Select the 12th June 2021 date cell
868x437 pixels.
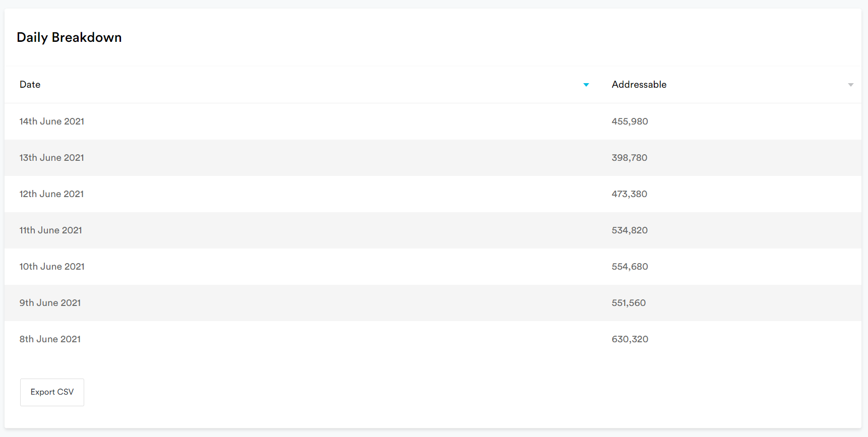click(x=51, y=194)
